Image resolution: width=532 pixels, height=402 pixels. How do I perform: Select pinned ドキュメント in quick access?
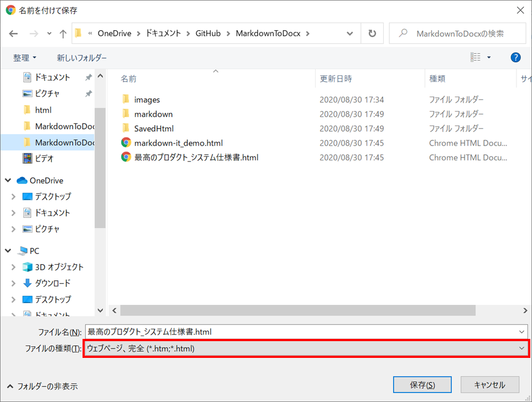[x=52, y=77]
